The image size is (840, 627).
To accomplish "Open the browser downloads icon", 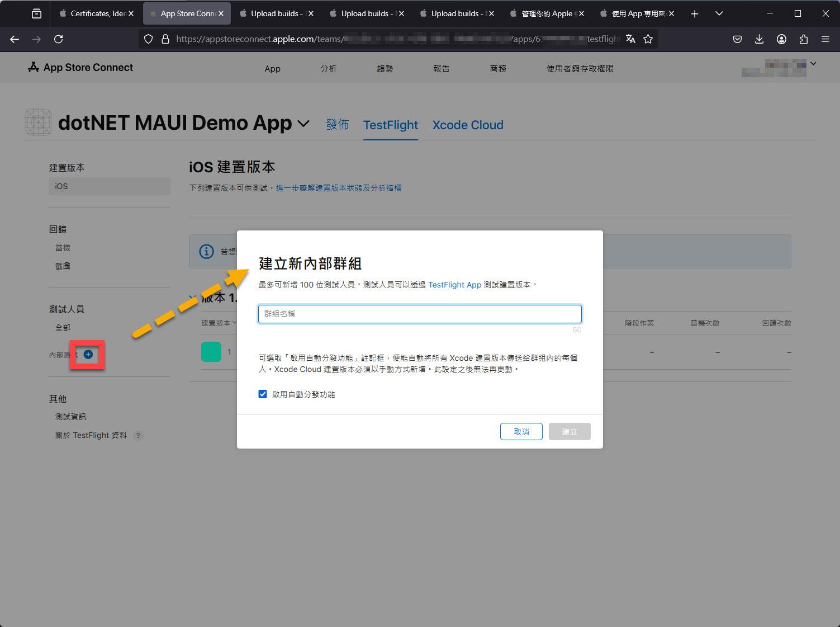I will [x=759, y=39].
